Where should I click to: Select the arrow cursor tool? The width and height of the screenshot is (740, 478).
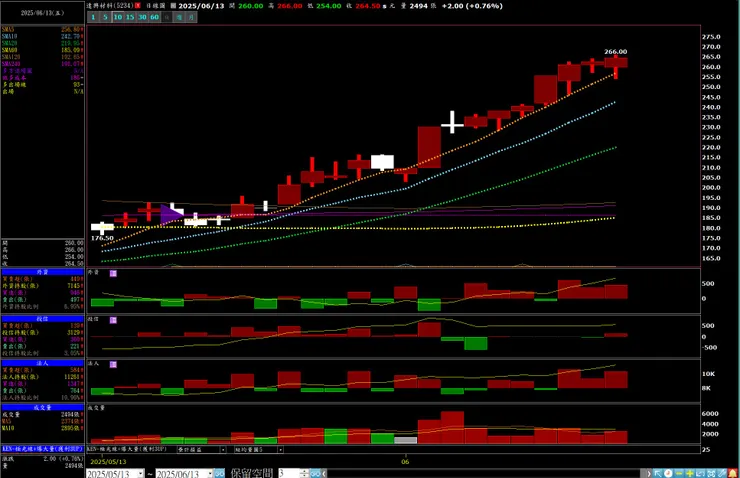[x=657, y=473]
